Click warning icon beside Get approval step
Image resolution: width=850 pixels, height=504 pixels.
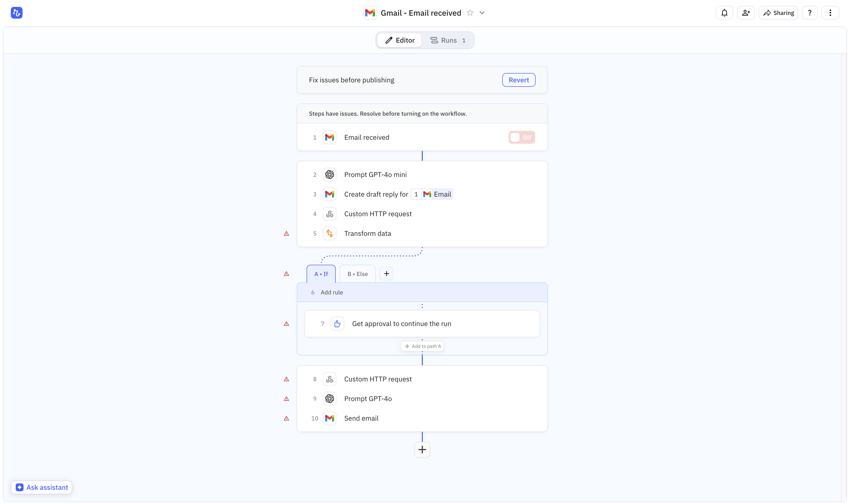pyautogui.click(x=286, y=324)
